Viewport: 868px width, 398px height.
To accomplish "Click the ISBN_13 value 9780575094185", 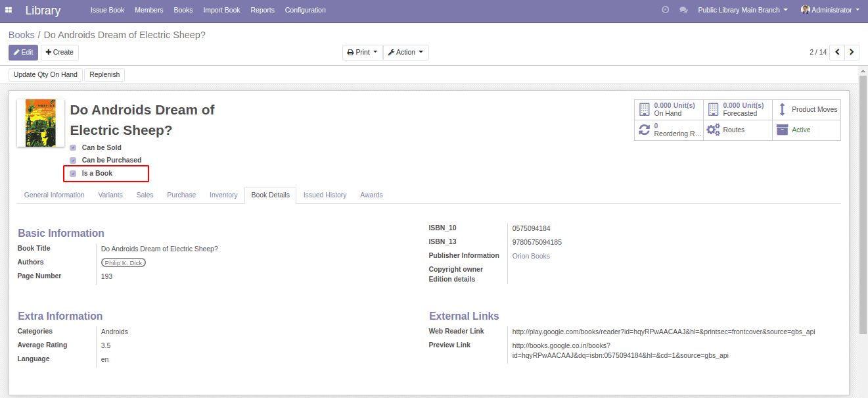I will click(537, 243).
